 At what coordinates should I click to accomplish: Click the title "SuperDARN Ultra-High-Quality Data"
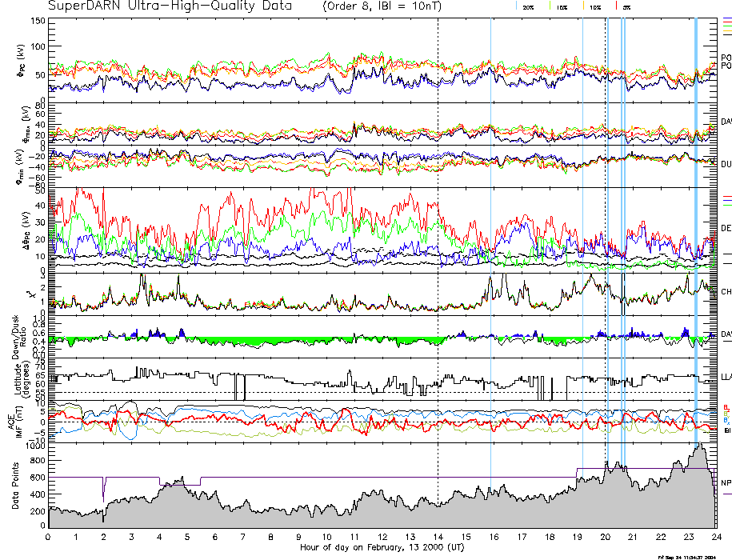point(170,6)
